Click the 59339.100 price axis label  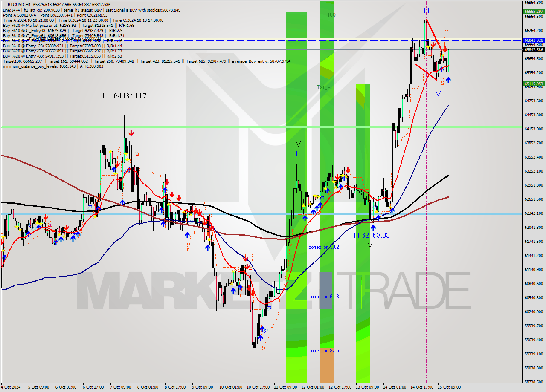(533, 354)
